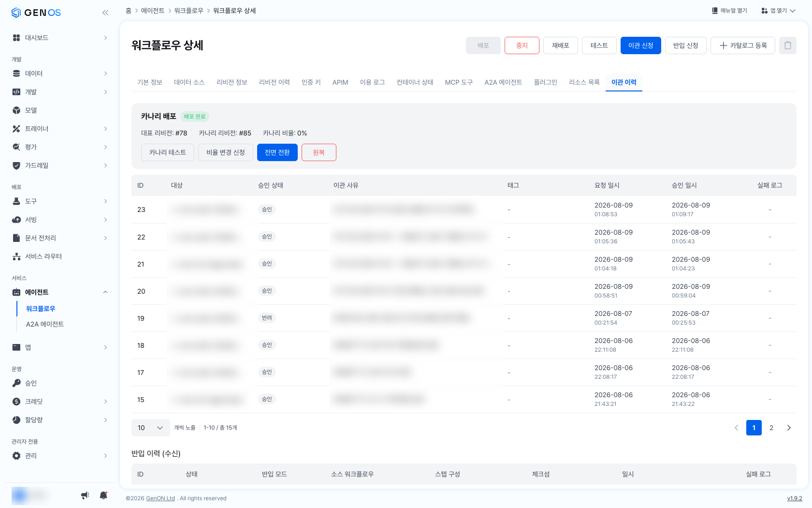
Task: Click the 트레이너 tools icon
Action: [16, 129]
